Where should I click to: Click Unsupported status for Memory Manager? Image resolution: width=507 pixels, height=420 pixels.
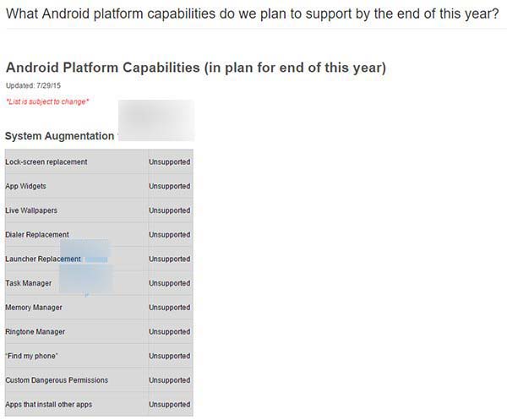point(170,308)
